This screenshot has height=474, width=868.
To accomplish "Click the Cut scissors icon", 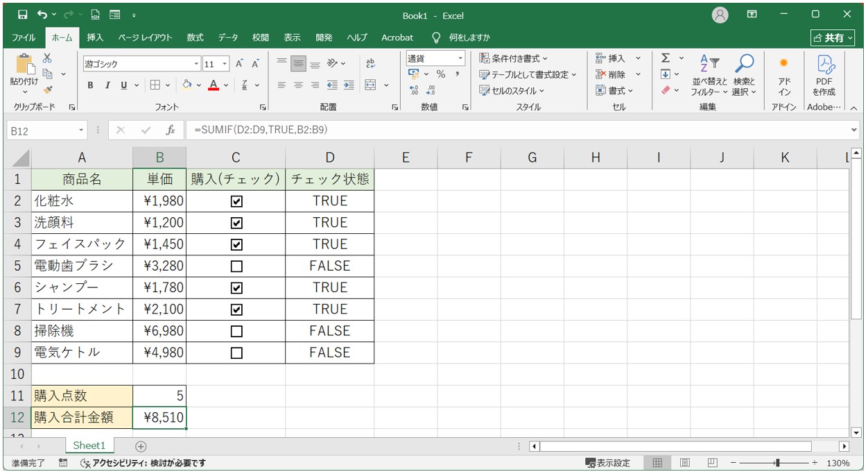I will coord(47,58).
